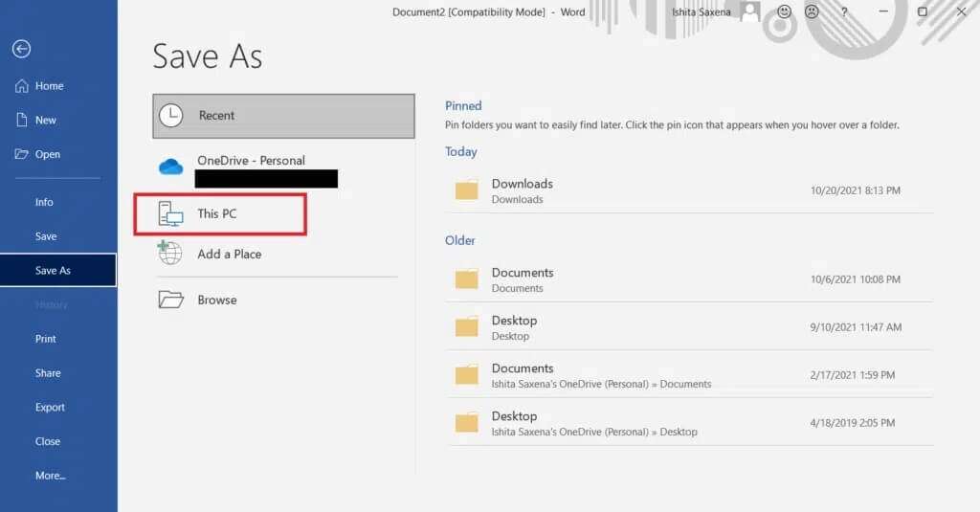
Task: Click timestamp 9/10/2021 11:47 AM
Action: tap(856, 327)
